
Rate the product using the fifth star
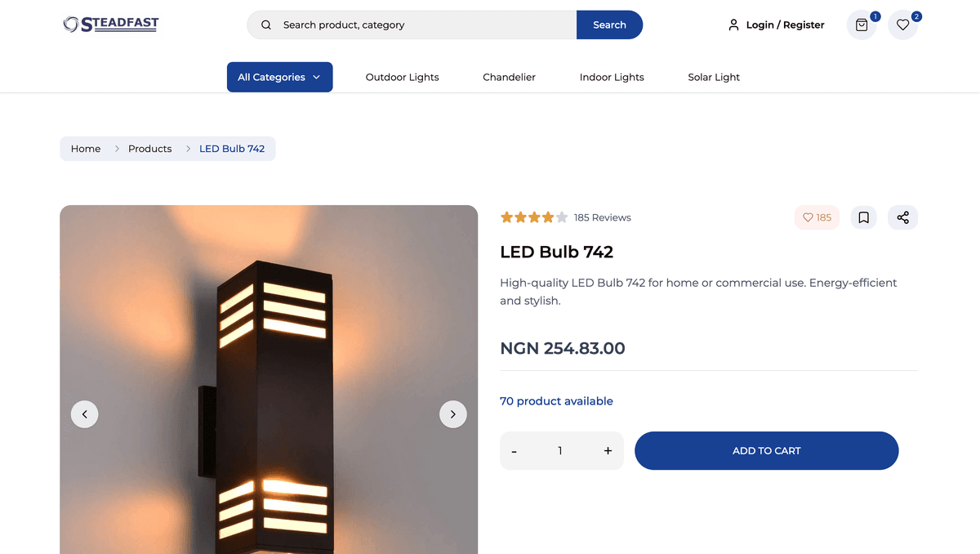pyautogui.click(x=562, y=217)
